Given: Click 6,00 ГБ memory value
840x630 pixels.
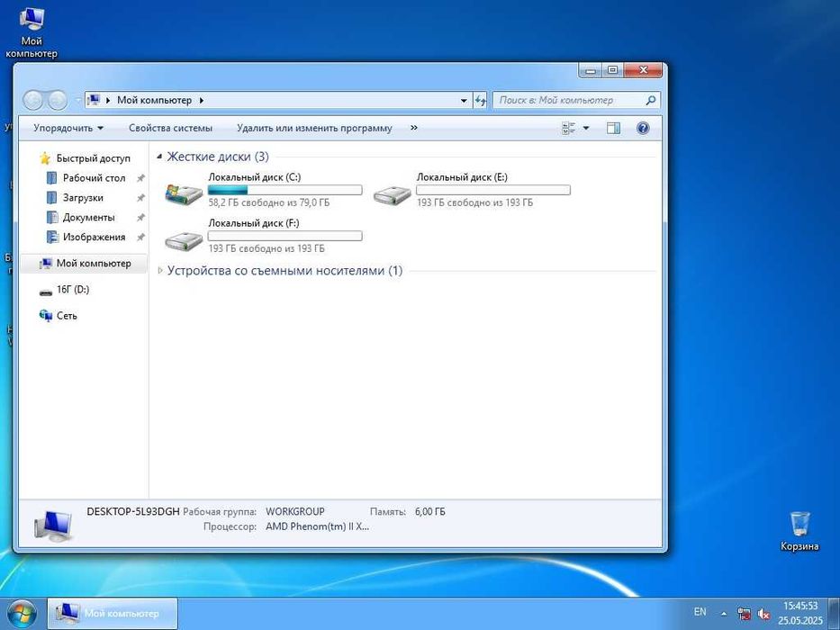Looking at the screenshot, I should (429, 511).
